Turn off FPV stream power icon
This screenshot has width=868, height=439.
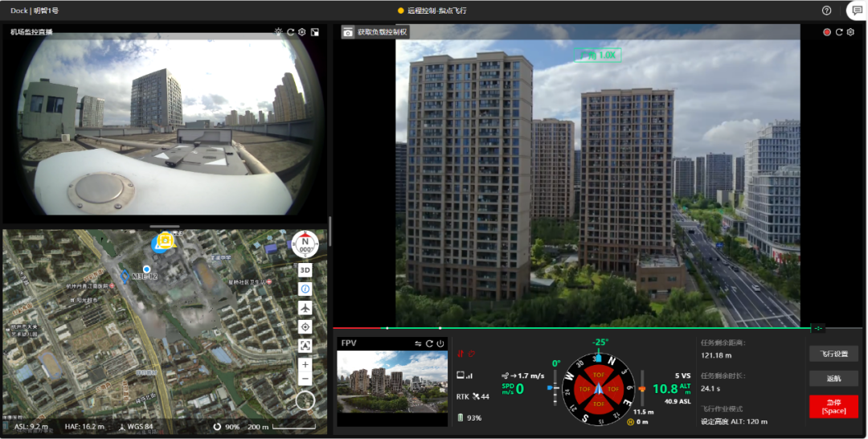click(x=440, y=344)
